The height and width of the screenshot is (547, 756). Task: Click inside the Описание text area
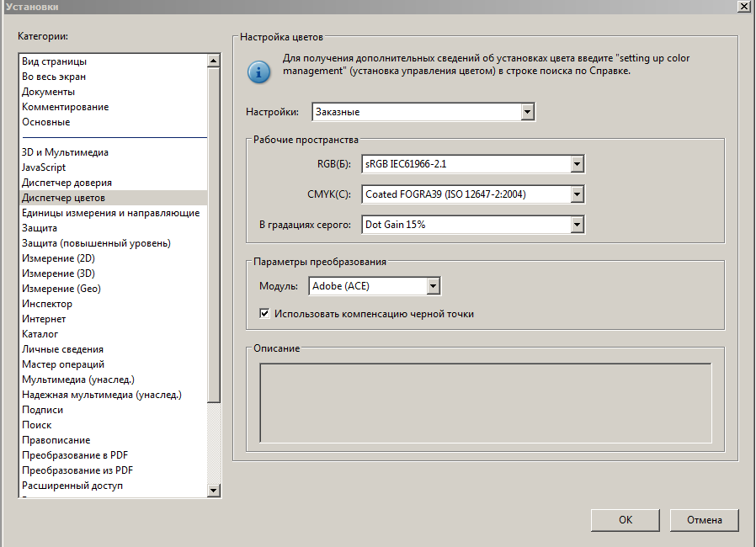click(x=485, y=402)
